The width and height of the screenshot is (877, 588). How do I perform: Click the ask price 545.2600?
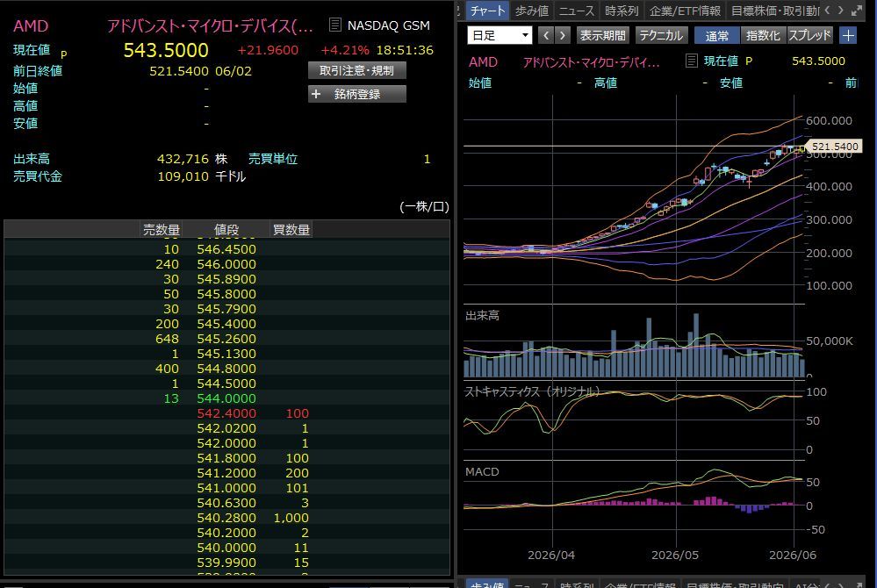click(226, 339)
